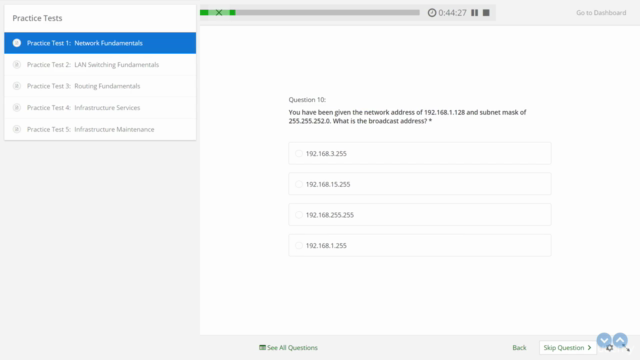Open Practice Test 1: Network Fundamentals
The image size is (640, 360).
pos(100,43)
